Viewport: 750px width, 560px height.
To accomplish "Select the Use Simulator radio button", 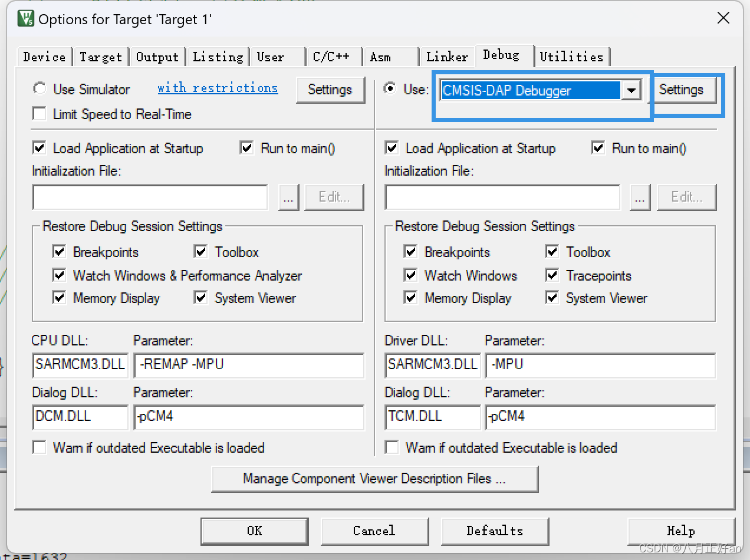I will point(40,89).
